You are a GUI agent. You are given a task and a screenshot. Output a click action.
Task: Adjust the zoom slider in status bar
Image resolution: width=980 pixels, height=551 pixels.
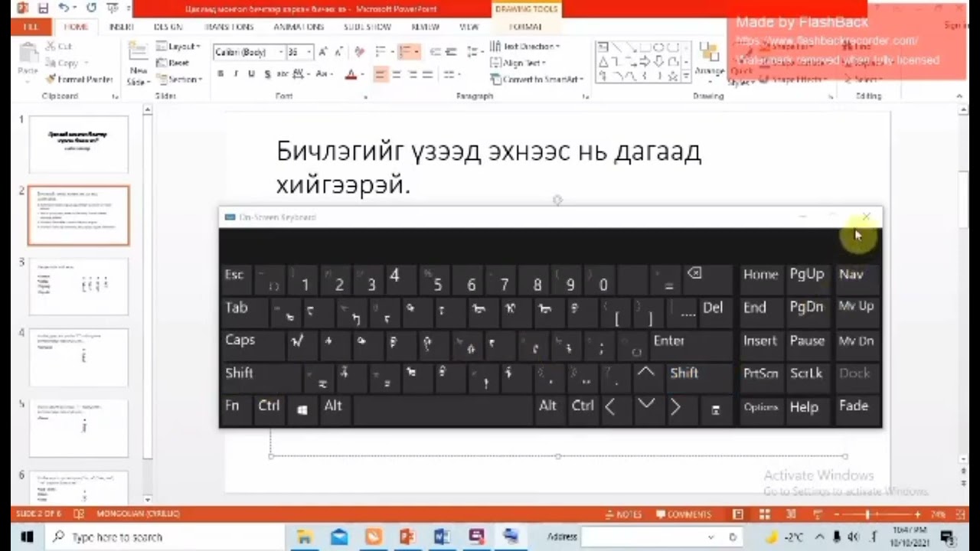click(x=867, y=514)
